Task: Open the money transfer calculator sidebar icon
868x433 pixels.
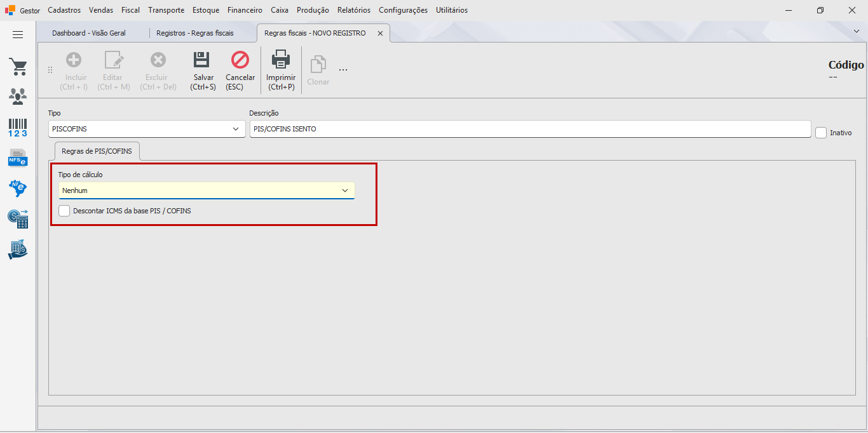Action: click(18, 218)
